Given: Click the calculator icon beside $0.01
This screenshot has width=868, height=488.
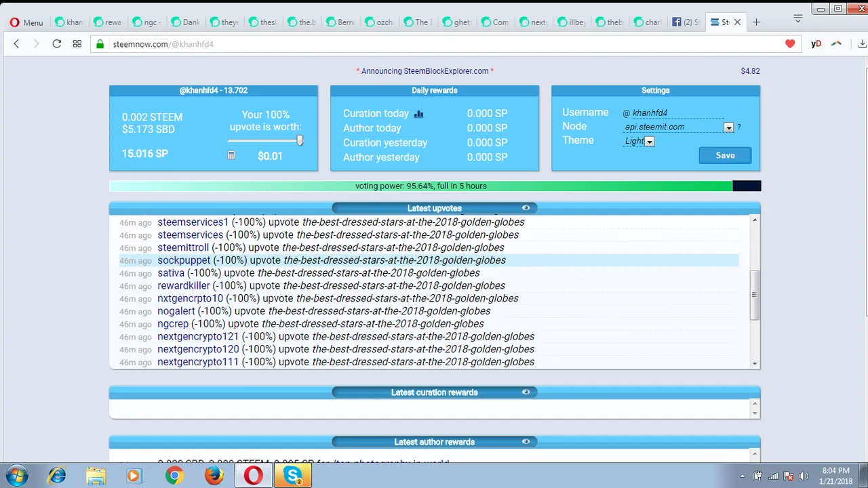Looking at the screenshot, I should point(231,155).
